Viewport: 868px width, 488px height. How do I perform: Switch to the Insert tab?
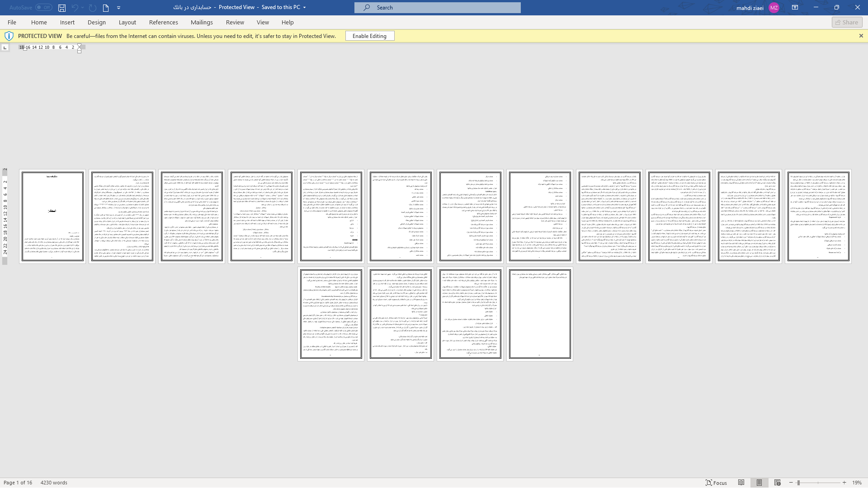[x=67, y=22]
